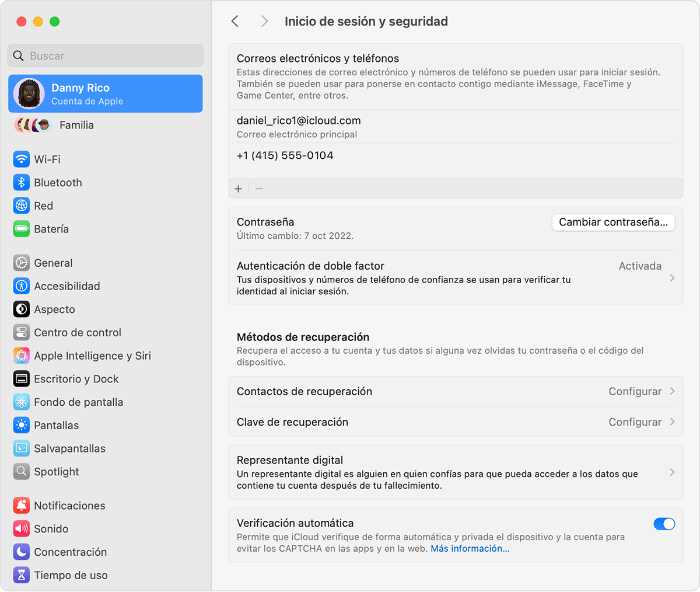Viewport: 700px width, 592px height.
Task: Click the Bluetooth icon in sidebar
Action: 22,183
